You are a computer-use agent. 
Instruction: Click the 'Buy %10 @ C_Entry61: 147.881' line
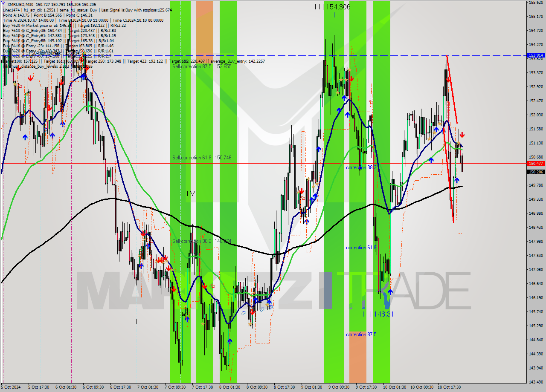tap(59, 35)
